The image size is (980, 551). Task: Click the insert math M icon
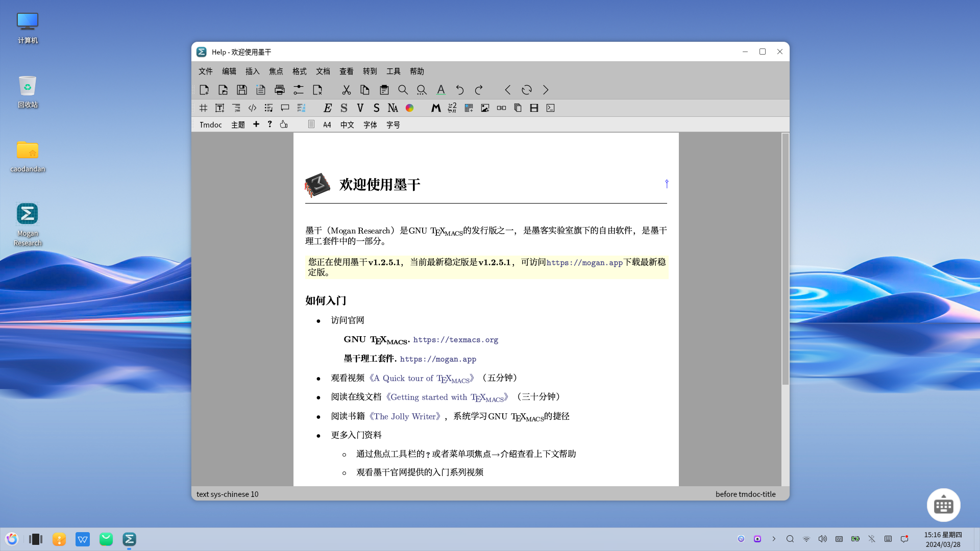click(x=436, y=108)
